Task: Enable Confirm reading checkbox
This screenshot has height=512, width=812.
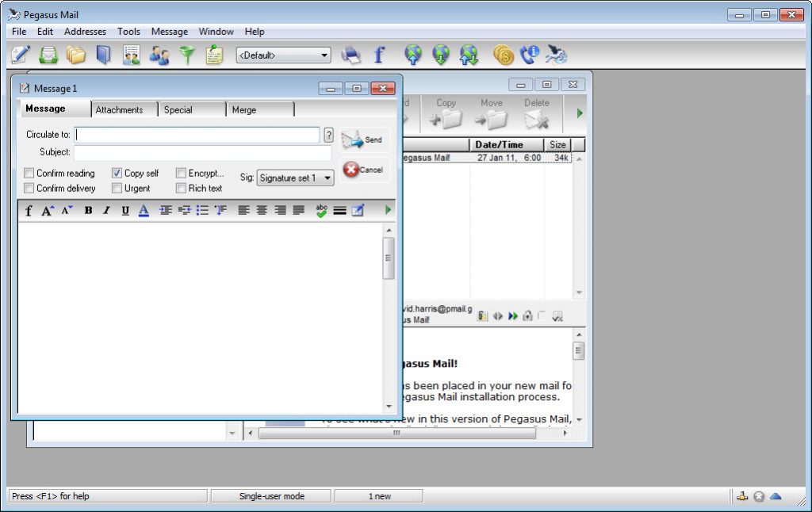Action: (x=29, y=173)
